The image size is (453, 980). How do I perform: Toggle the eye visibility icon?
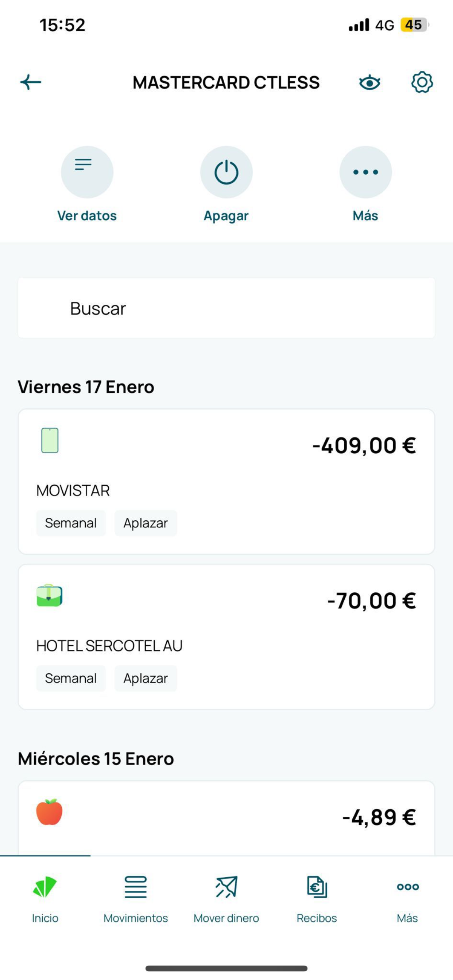coord(369,82)
